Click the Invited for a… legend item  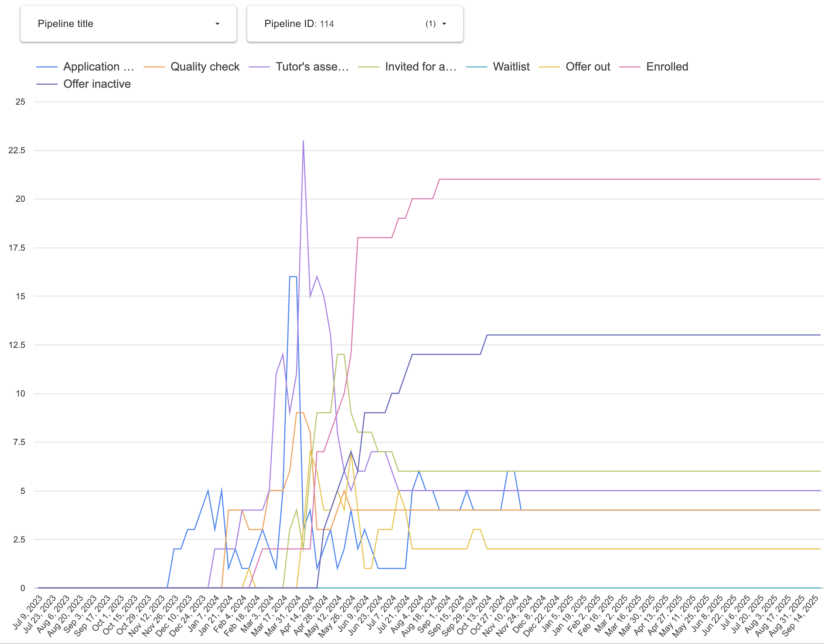(420, 67)
